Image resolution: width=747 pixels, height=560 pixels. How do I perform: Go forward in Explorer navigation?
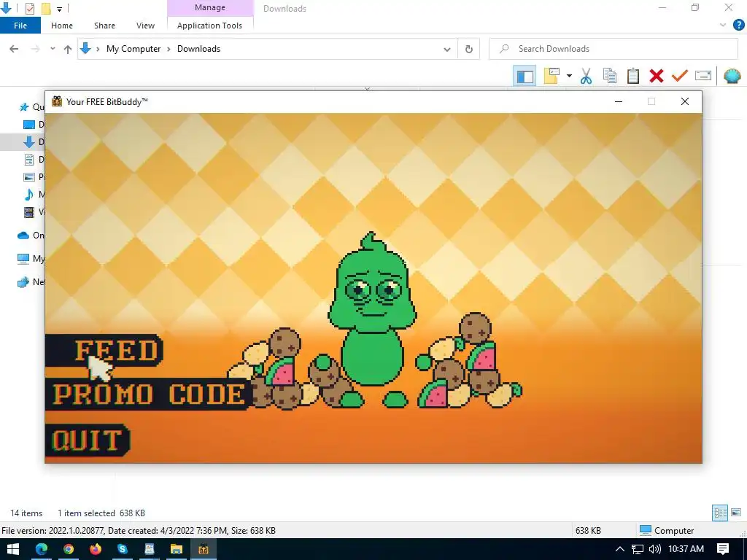click(36, 49)
